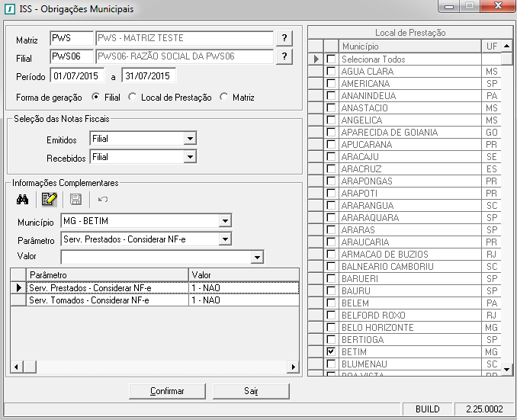This screenshot has width=517, height=420.
Task: Check the BELO HORIZONTE checkbox
Action: point(331,327)
